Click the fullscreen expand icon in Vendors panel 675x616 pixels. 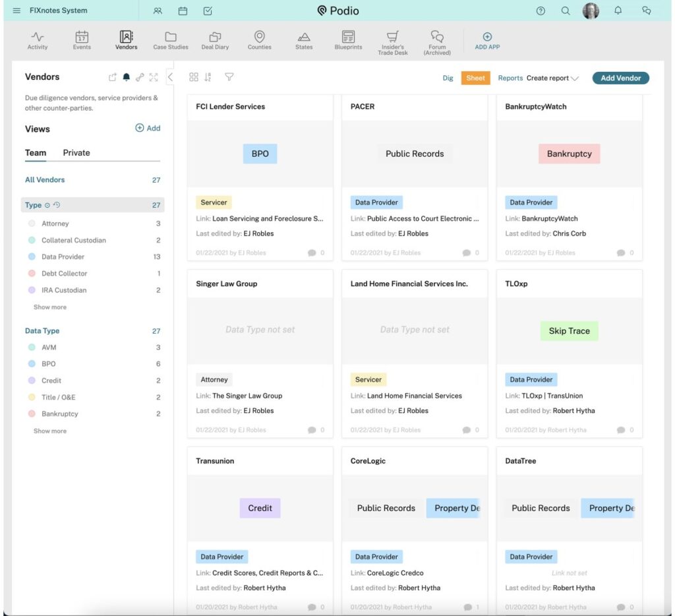pyautogui.click(x=153, y=77)
